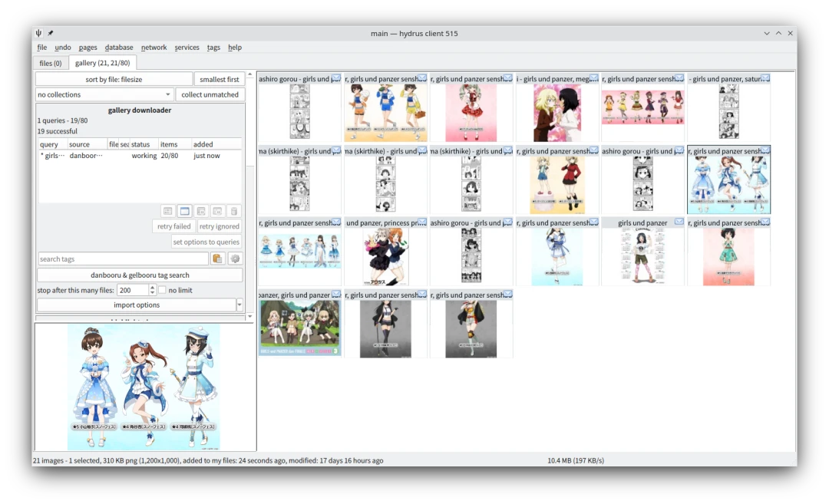Open the "sort by file: filesize" menu
Image resolution: width=829 pixels, height=504 pixels.
click(x=114, y=79)
